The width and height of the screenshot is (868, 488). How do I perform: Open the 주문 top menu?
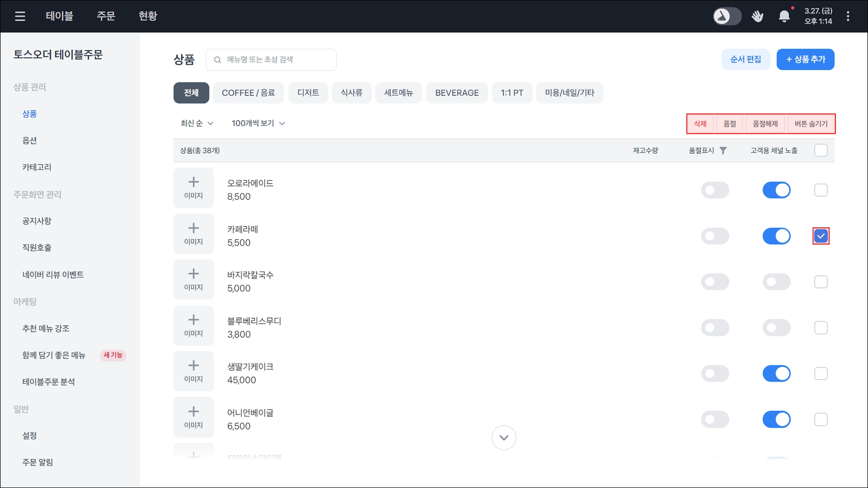point(106,16)
